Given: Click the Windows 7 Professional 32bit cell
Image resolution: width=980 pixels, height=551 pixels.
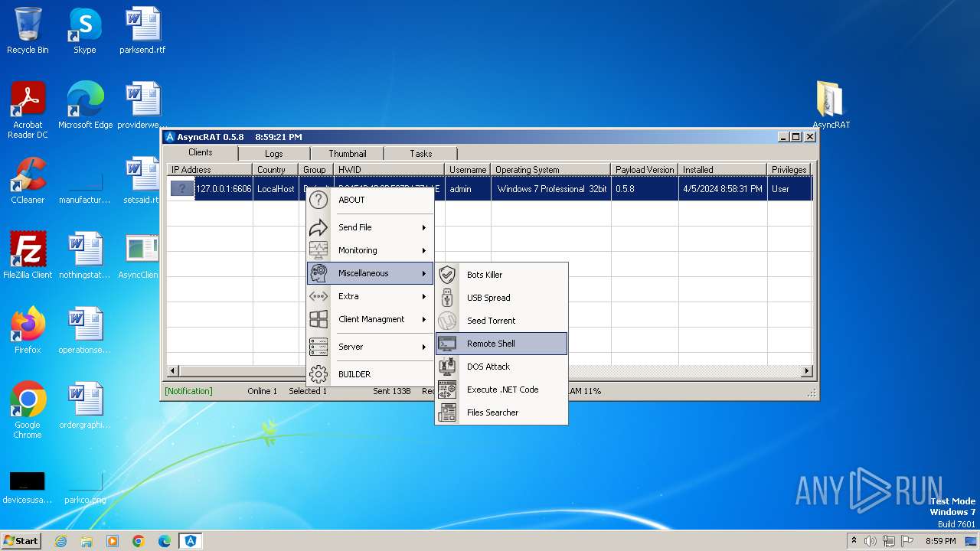Looking at the screenshot, I should point(551,189).
